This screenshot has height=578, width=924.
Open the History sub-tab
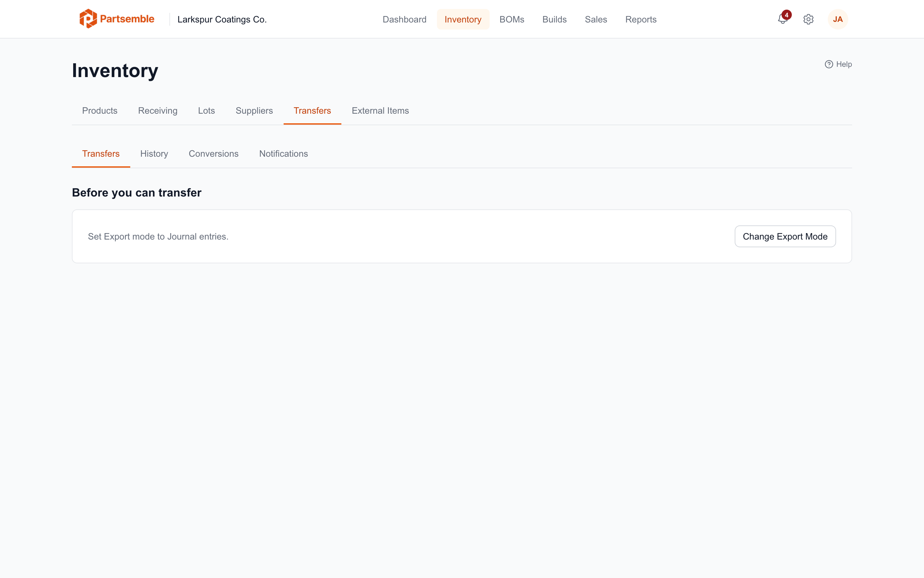(x=154, y=154)
